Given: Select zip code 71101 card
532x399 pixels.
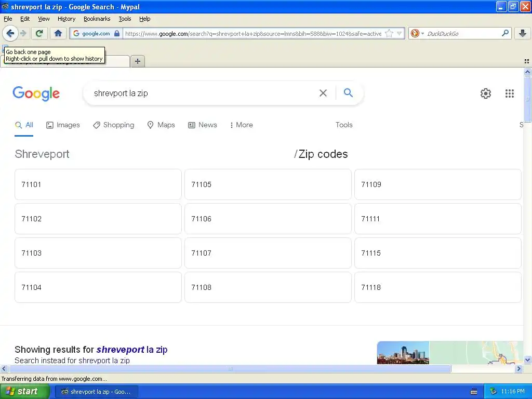Looking at the screenshot, I should click(x=98, y=184).
